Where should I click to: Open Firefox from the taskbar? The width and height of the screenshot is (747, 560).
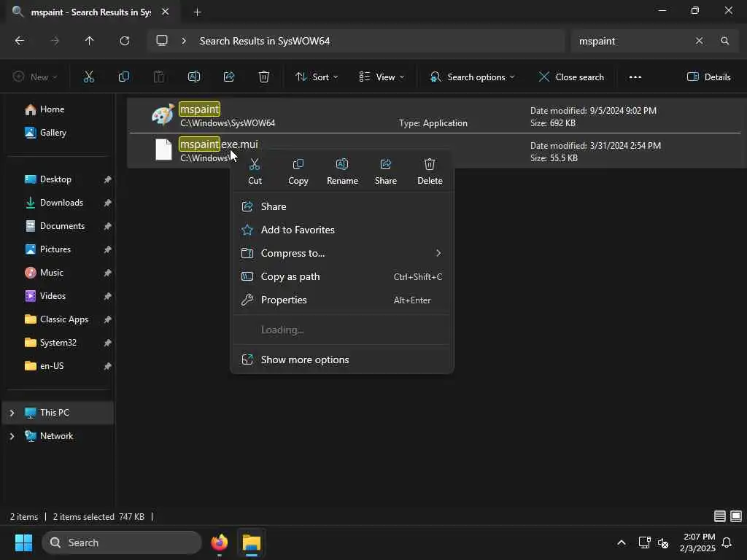tap(219, 542)
